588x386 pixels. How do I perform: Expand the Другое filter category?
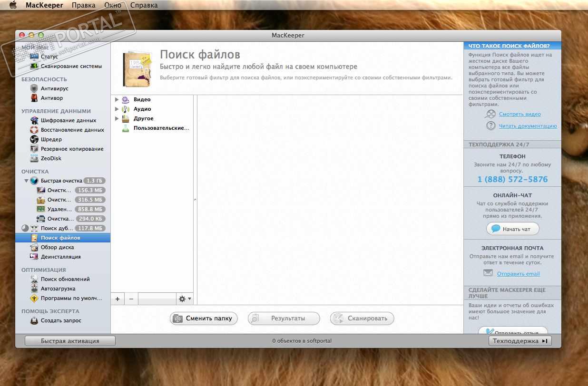click(117, 118)
